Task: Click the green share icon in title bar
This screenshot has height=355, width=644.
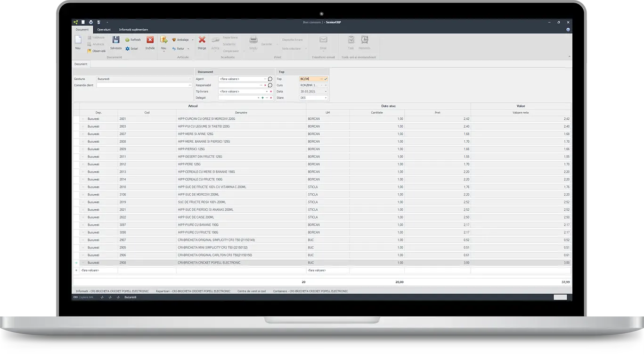Action: click(75, 22)
